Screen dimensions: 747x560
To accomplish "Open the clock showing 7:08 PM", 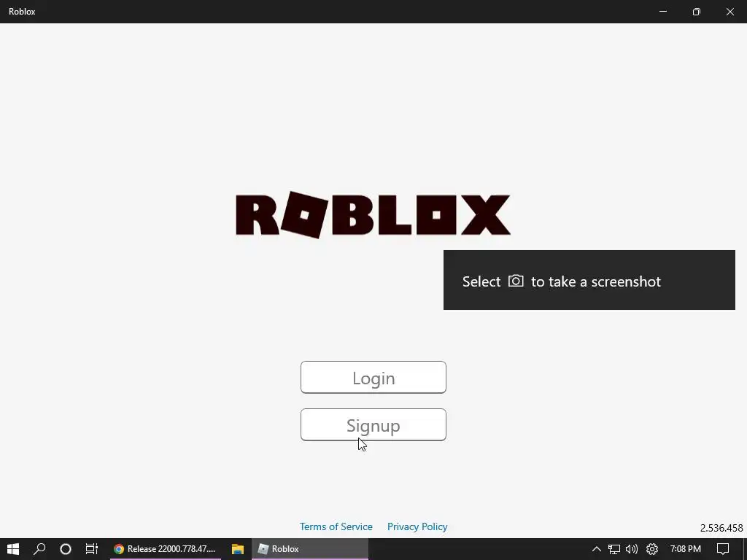I will pos(686,549).
